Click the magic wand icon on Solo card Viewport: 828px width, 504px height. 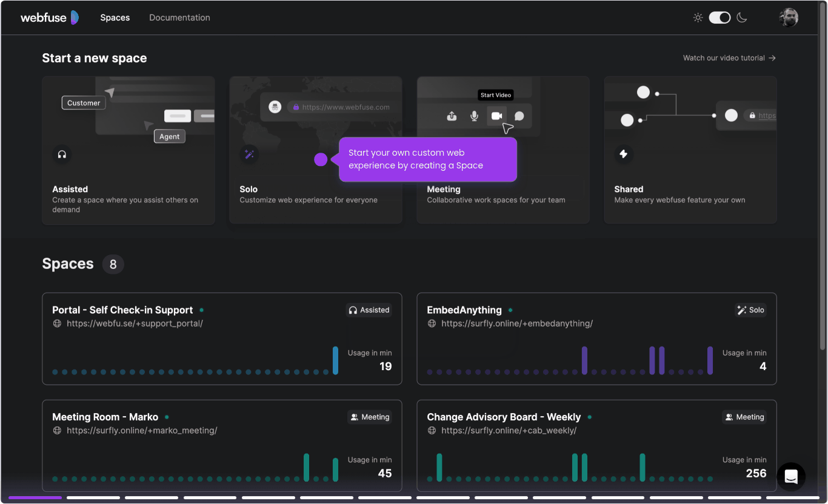249,154
